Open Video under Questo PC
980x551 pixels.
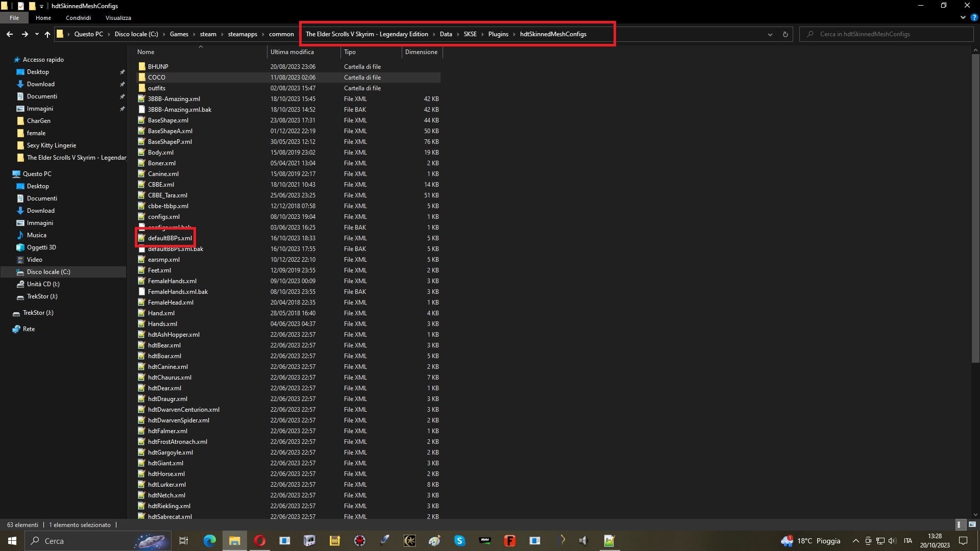click(x=35, y=260)
